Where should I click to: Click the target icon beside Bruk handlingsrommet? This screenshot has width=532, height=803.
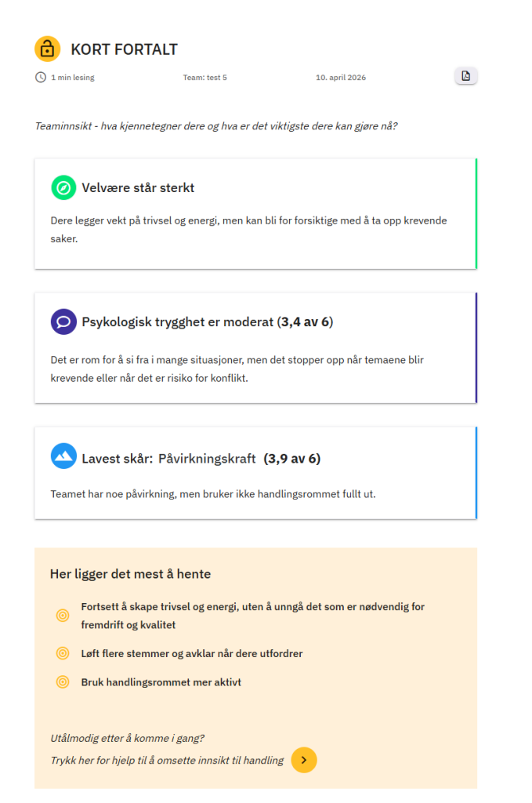coord(63,681)
